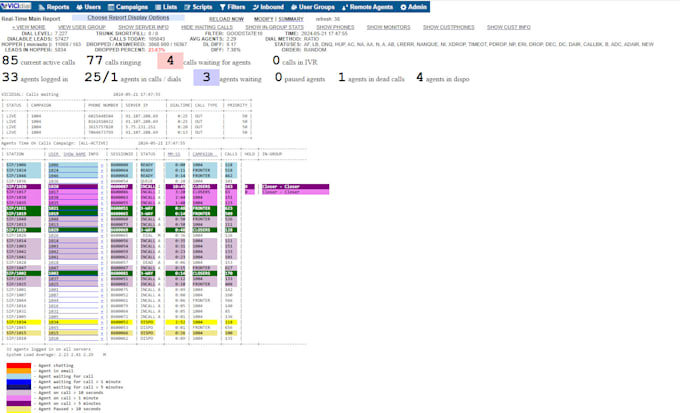Click Real-Time Main Report title

(x=31, y=19)
